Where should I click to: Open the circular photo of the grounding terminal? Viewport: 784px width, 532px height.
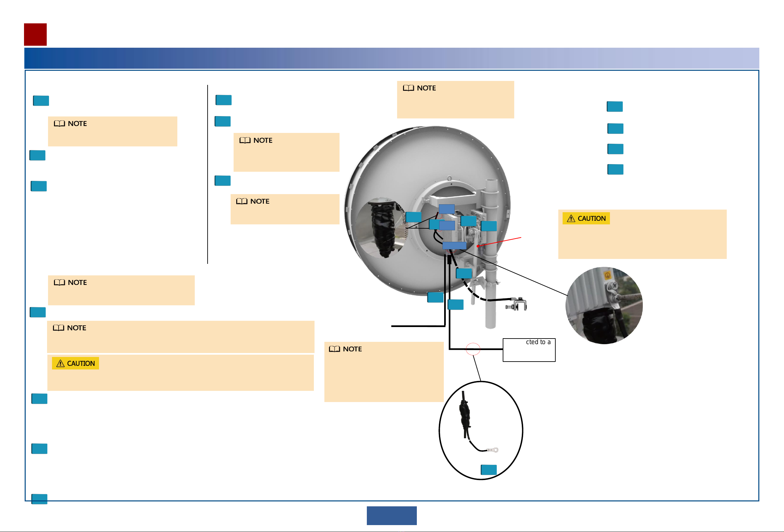[604, 305]
